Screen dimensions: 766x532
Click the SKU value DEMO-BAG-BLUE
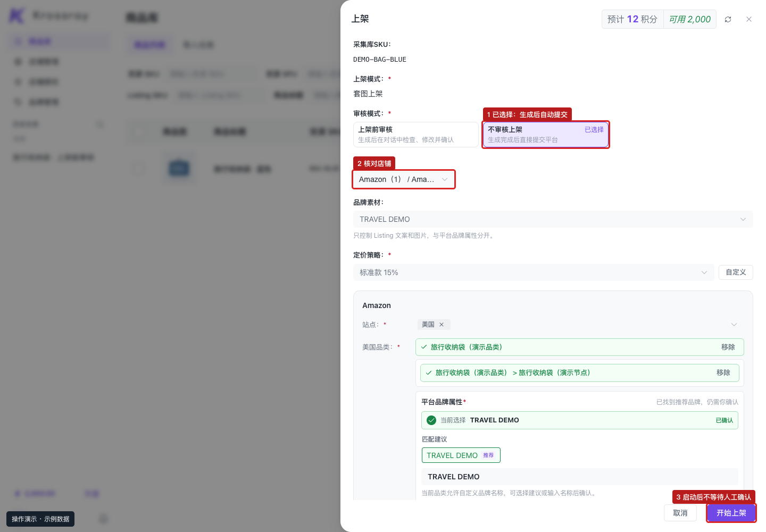pos(380,60)
